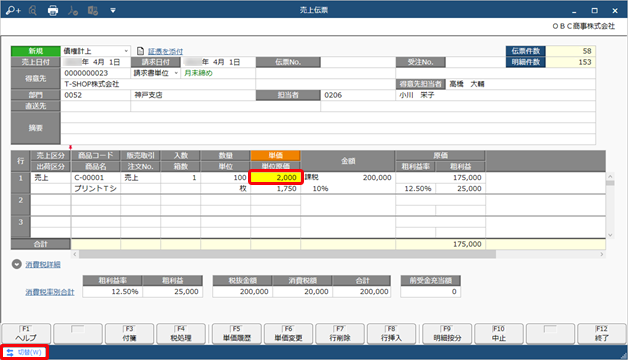Click the 売上日付 date field
Image resolution: width=628 pixels, height=360 pixels.
(95, 62)
